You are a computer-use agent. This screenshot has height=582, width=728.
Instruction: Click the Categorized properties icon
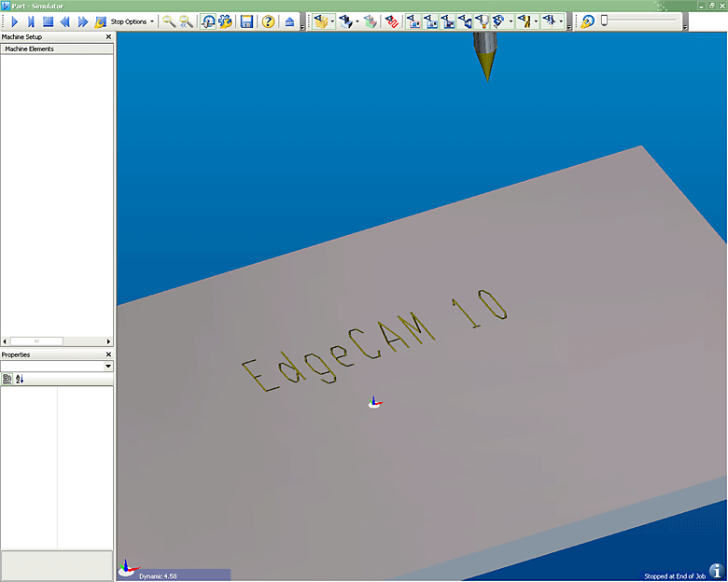point(7,380)
